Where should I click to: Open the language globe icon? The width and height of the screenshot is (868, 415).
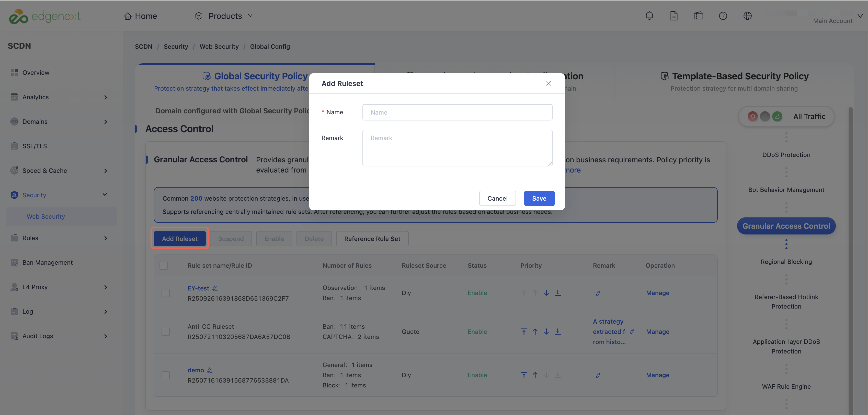tap(747, 16)
